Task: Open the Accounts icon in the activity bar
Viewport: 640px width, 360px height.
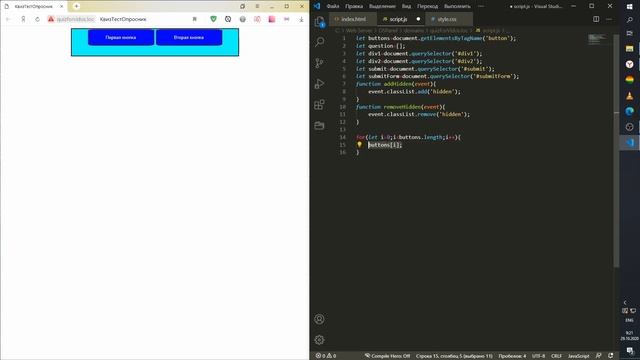Action: [320, 319]
